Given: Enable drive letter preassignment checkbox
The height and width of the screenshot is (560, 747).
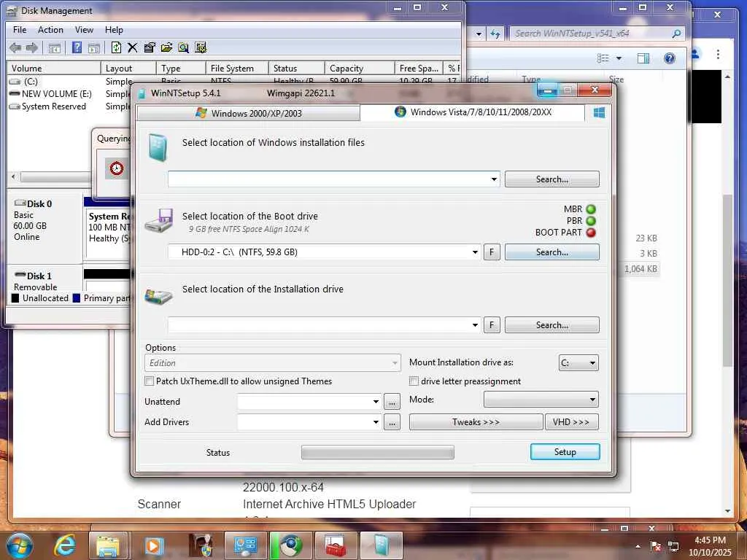Looking at the screenshot, I should pyautogui.click(x=414, y=381).
